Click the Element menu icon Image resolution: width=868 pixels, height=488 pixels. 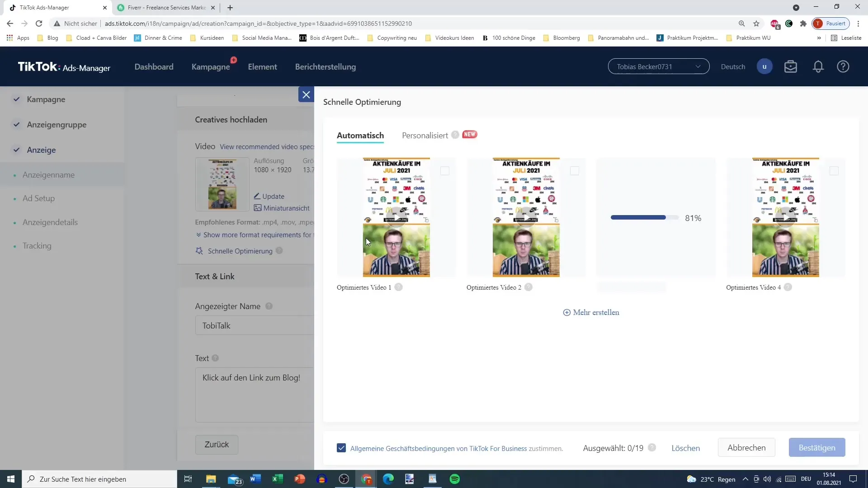pos(262,66)
